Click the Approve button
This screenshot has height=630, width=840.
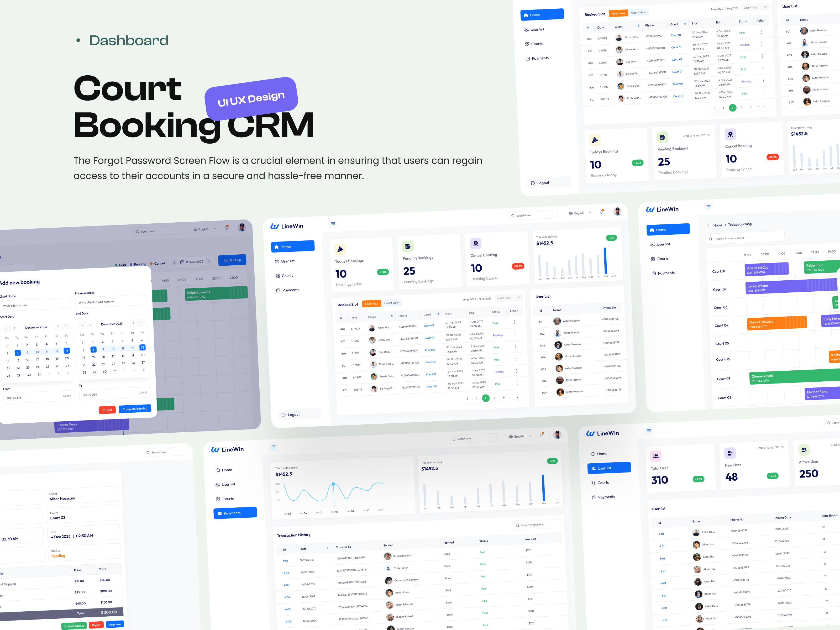pyautogui.click(x=115, y=625)
